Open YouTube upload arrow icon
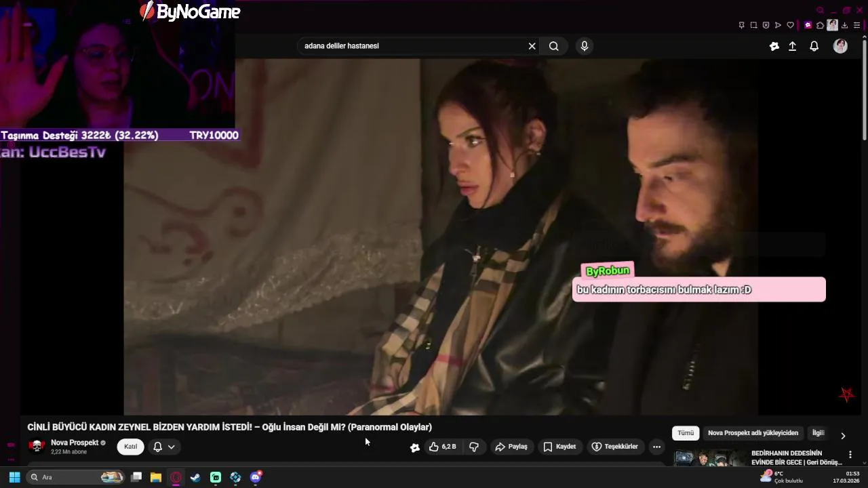The image size is (868, 488). (792, 46)
